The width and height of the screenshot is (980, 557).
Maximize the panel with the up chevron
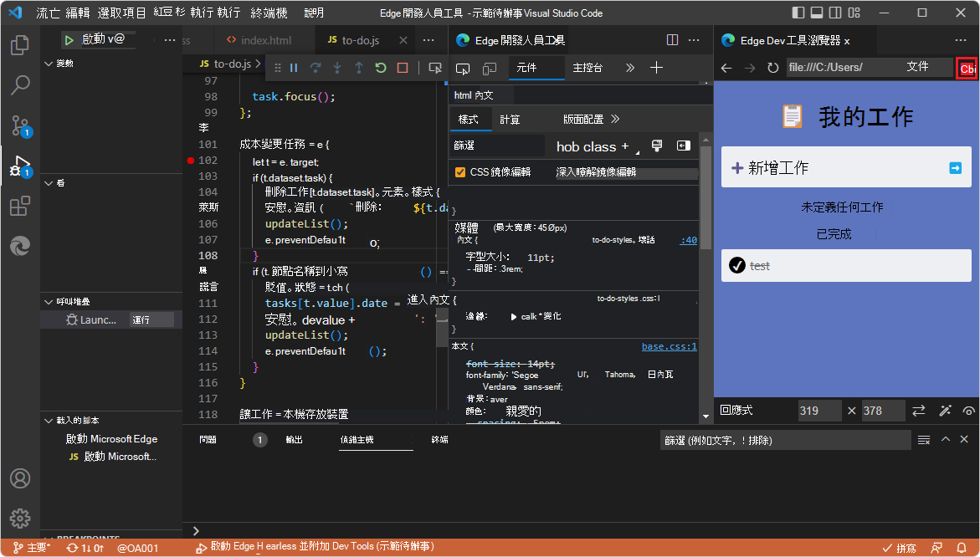click(946, 440)
